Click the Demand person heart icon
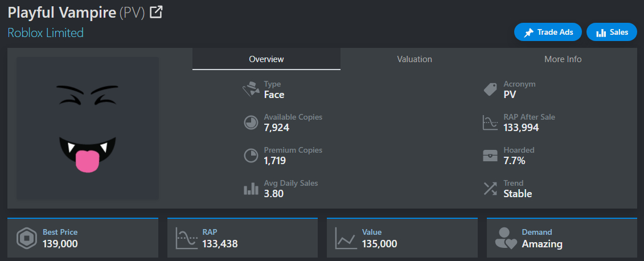This screenshot has width=644, height=261. pos(506,238)
